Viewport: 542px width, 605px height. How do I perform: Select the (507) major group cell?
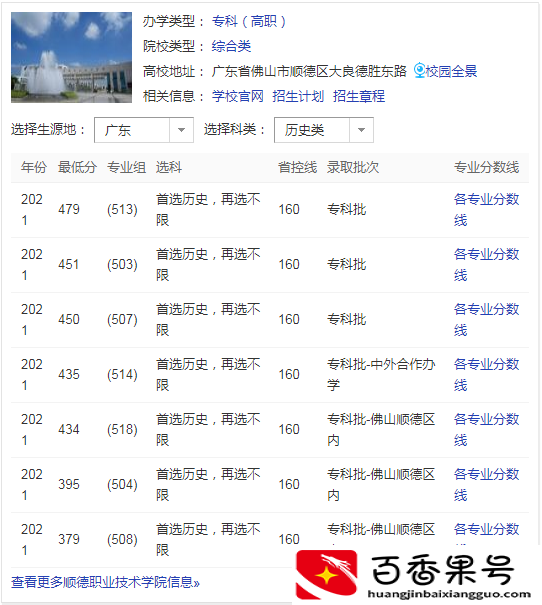click(x=122, y=319)
